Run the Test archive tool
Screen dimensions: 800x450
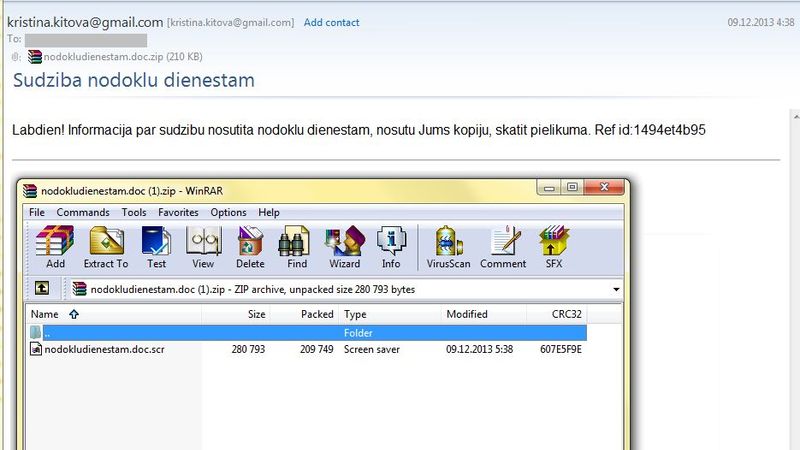(156, 247)
